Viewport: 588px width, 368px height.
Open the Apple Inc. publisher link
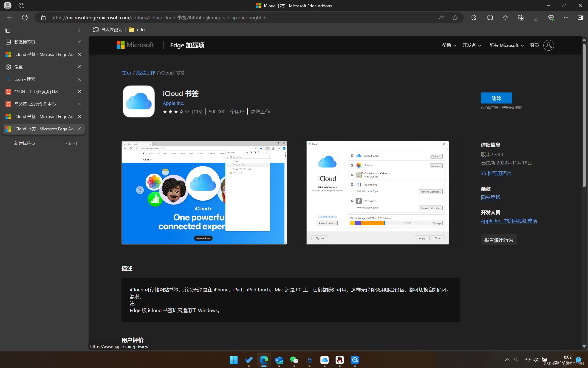click(173, 103)
